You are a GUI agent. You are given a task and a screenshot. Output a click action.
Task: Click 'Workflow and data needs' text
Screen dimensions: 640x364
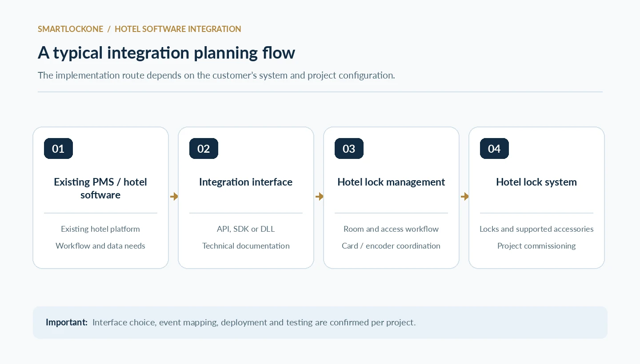point(100,246)
